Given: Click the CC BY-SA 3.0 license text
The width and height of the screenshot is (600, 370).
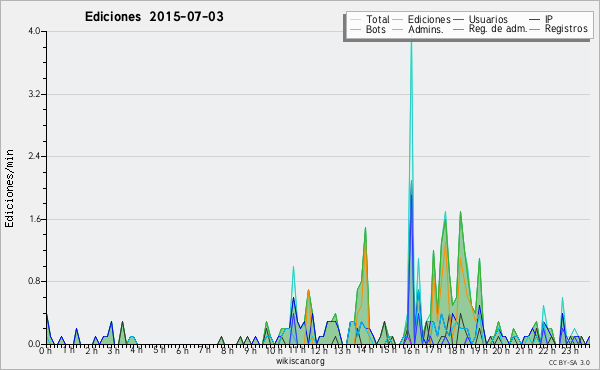Looking at the screenshot, I should 569,362.
